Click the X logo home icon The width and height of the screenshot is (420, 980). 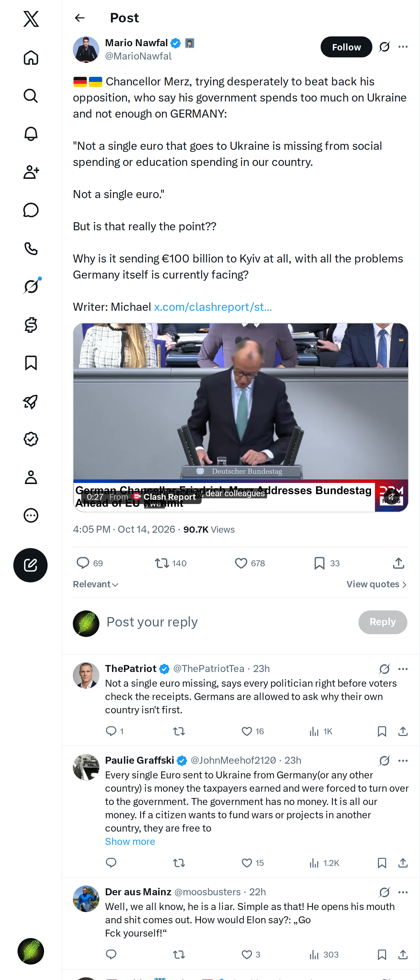click(31, 19)
